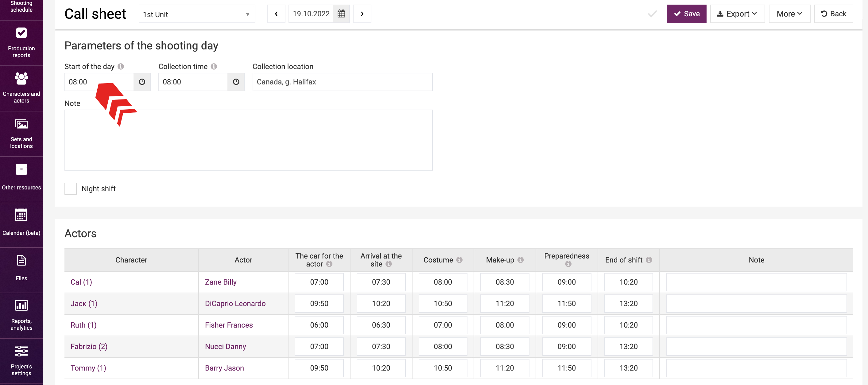Image resolution: width=868 pixels, height=385 pixels.
Task: Open the 1st Unit dropdown
Action: pos(197,14)
